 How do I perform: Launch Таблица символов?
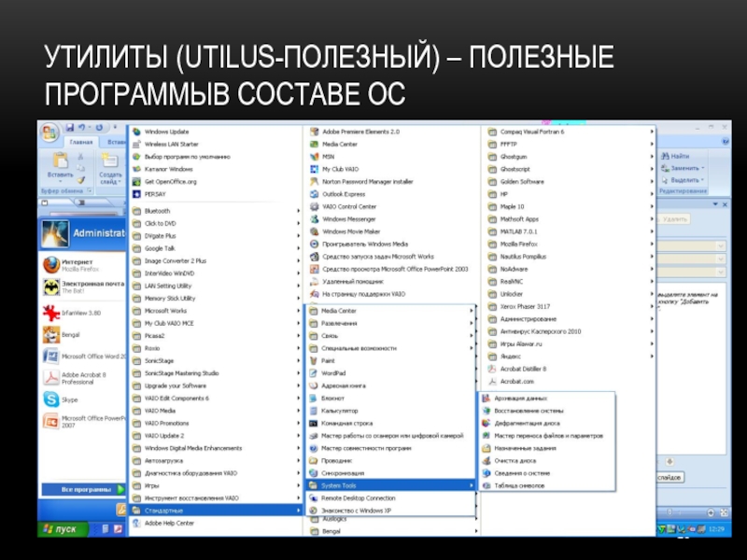point(519,485)
